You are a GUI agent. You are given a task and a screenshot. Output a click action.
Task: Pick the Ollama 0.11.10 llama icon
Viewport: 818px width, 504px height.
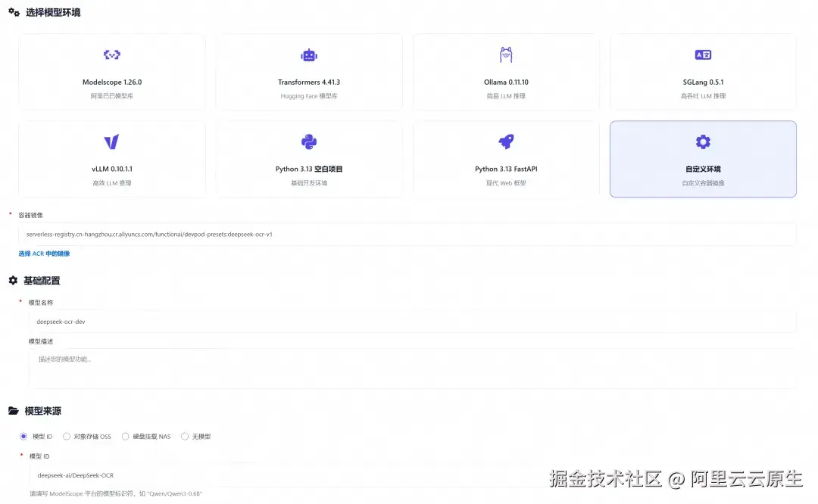506,54
